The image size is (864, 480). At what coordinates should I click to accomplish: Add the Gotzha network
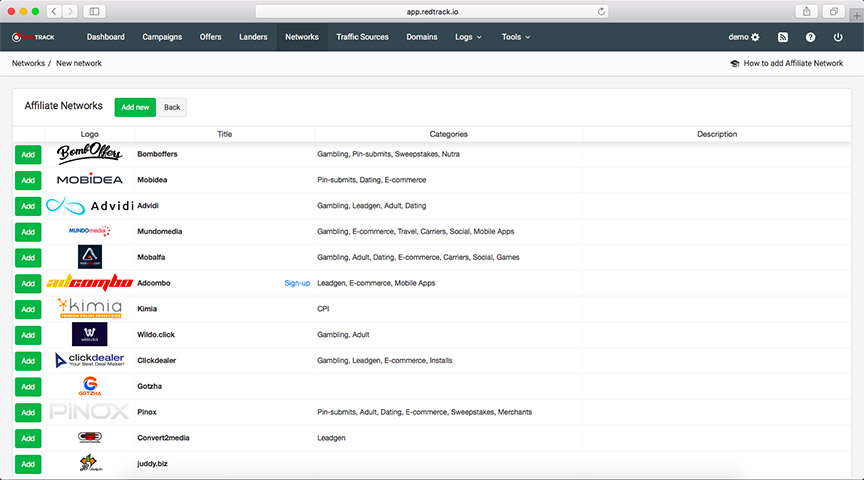pyautogui.click(x=28, y=386)
